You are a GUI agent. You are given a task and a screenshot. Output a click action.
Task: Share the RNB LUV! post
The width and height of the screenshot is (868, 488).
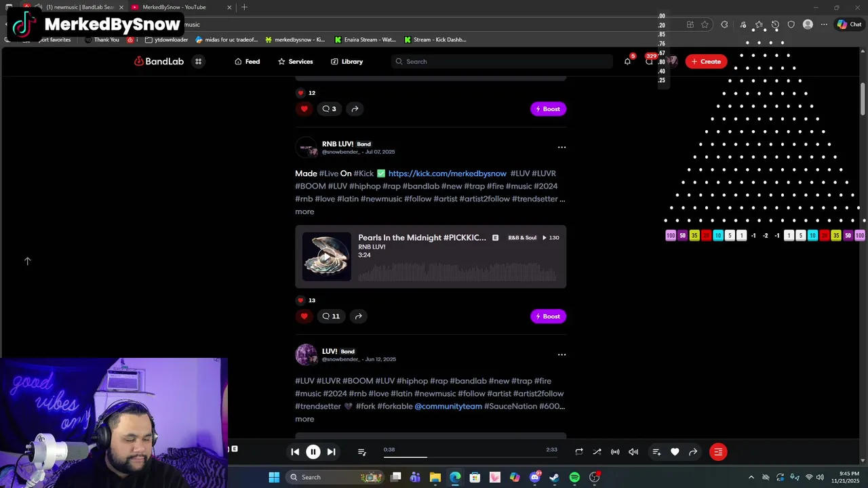pyautogui.click(x=358, y=317)
